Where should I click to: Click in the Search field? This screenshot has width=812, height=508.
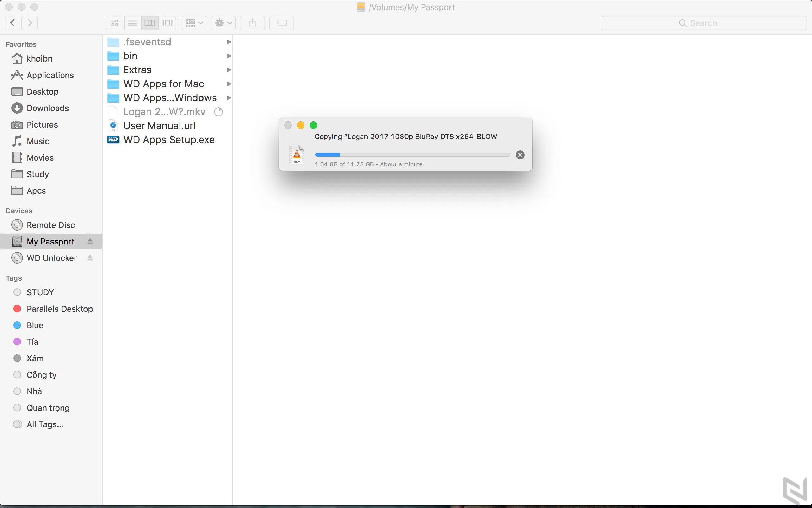click(704, 23)
